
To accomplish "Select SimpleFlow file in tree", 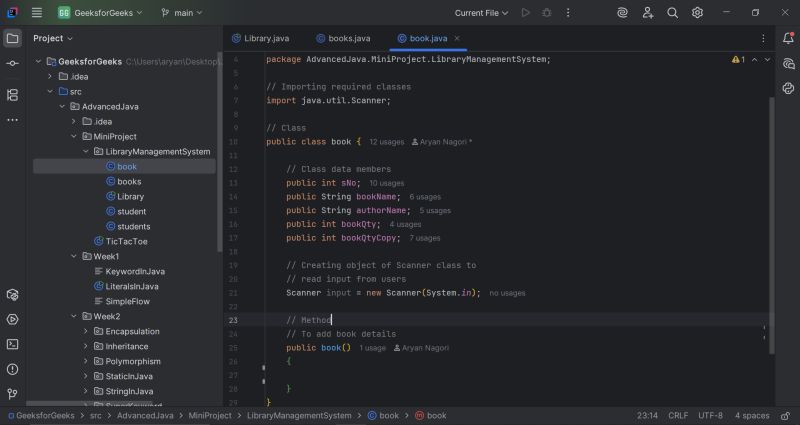I will [123, 302].
